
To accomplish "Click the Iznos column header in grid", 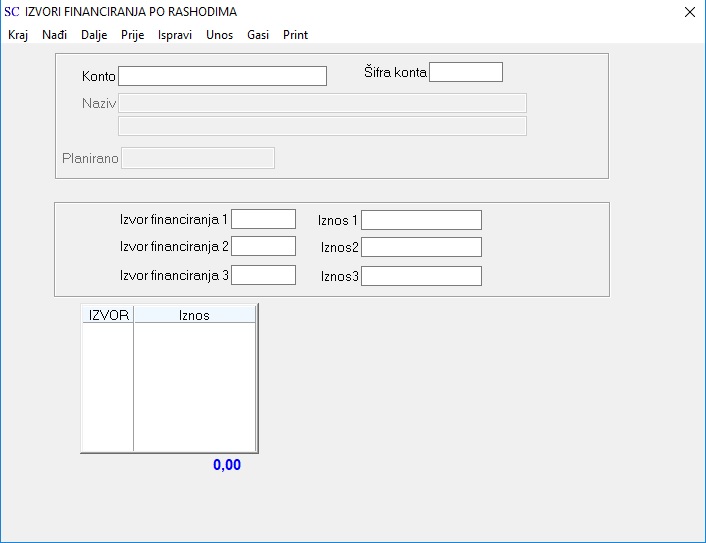I will tap(195, 315).
